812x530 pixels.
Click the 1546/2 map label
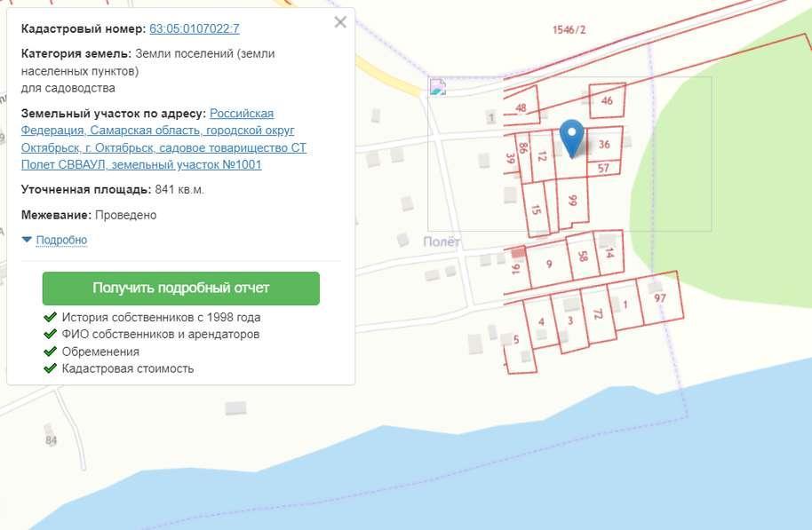coord(569,30)
